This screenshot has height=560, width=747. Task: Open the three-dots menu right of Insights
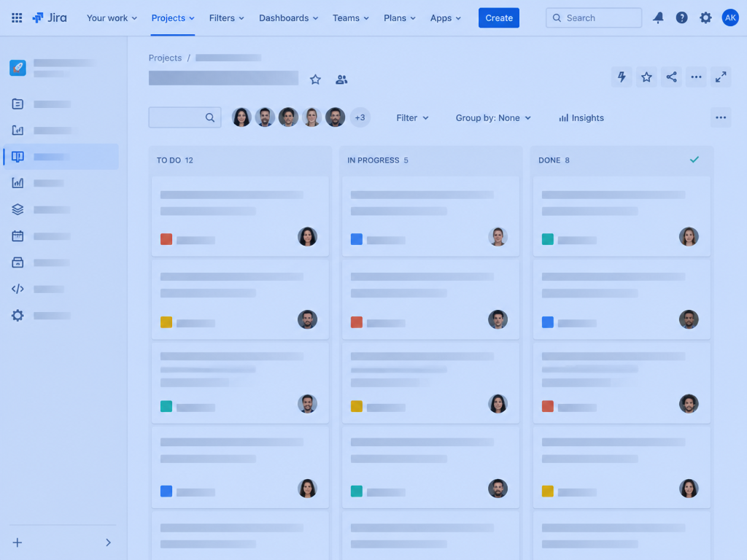721,117
